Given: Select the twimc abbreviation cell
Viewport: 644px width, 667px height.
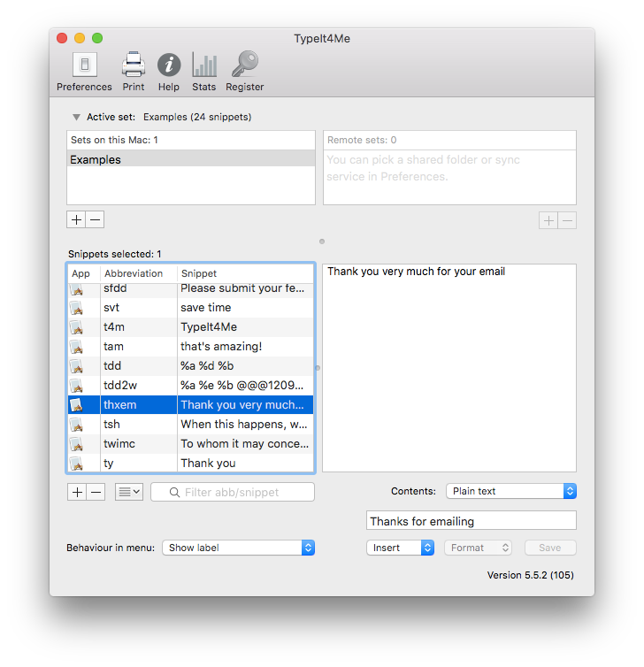Looking at the screenshot, I should coord(139,444).
